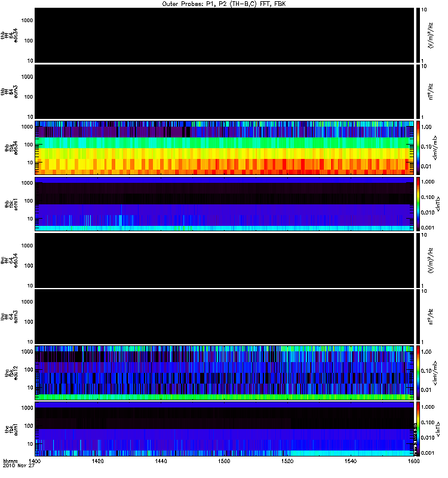Screen dimensions: 448x478
Task: Click the <|mV/m|> unit label beside thc fbk edc12
Action: (435, 373)
